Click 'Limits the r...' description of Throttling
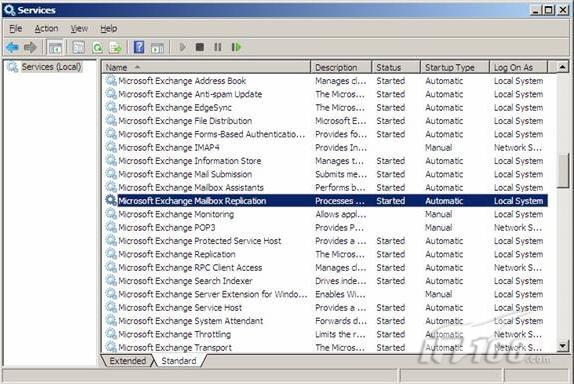 (x=340, y=334)
